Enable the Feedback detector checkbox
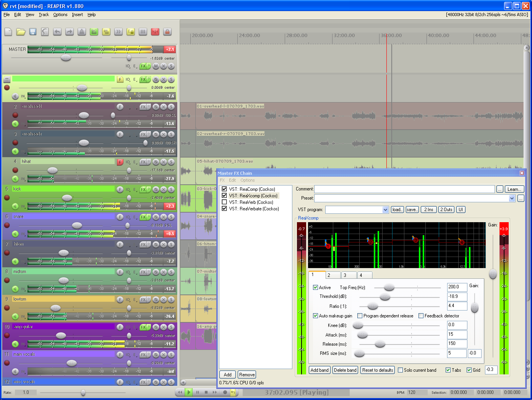The image size is (532, 400). tap(421, 316)
